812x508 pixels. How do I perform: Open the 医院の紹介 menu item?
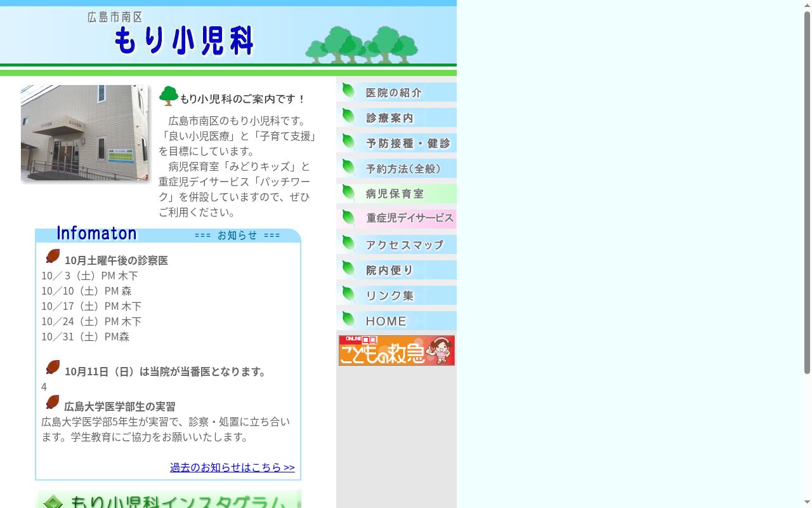click(396, 92)
